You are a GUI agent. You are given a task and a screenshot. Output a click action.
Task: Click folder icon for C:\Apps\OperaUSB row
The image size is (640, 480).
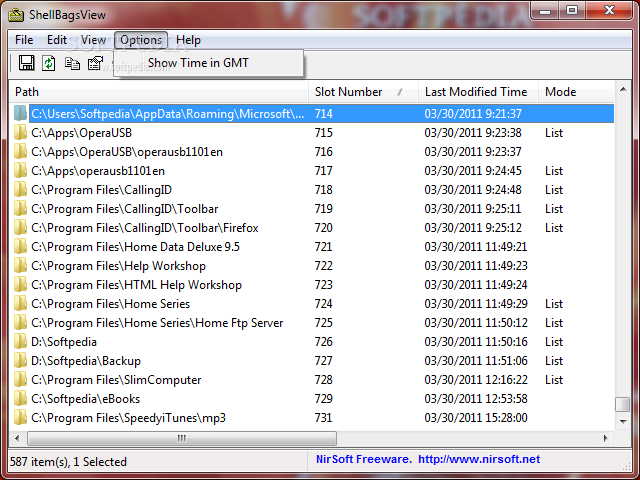point(20,133)
